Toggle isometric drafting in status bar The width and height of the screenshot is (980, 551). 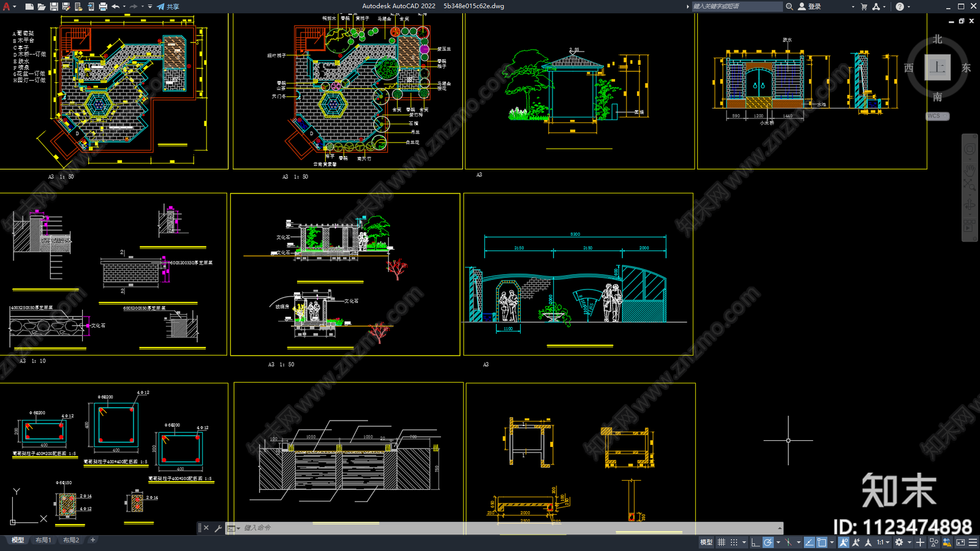click(x=788, y=542)
